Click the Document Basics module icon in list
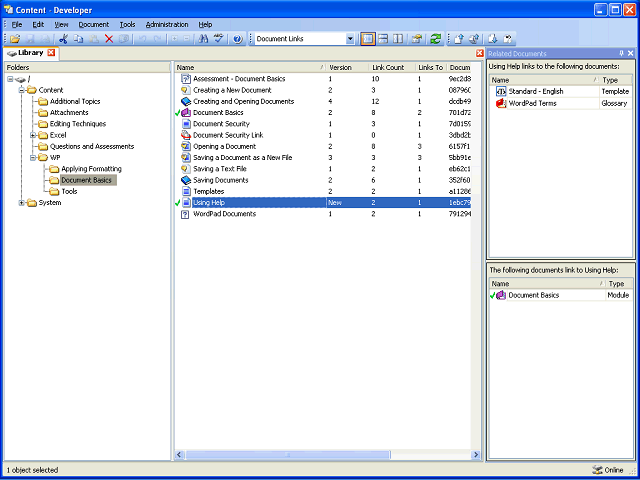The image size is (640, 480). pos(186,113)
